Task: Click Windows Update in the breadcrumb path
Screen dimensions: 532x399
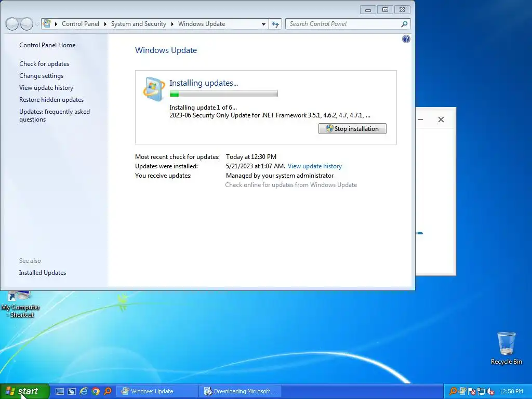Action: pyautogui.click(x=202, y=24)
